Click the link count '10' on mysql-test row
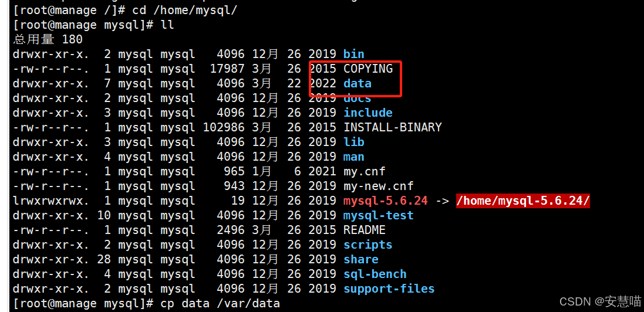The image size is (644, 312). 104,216
